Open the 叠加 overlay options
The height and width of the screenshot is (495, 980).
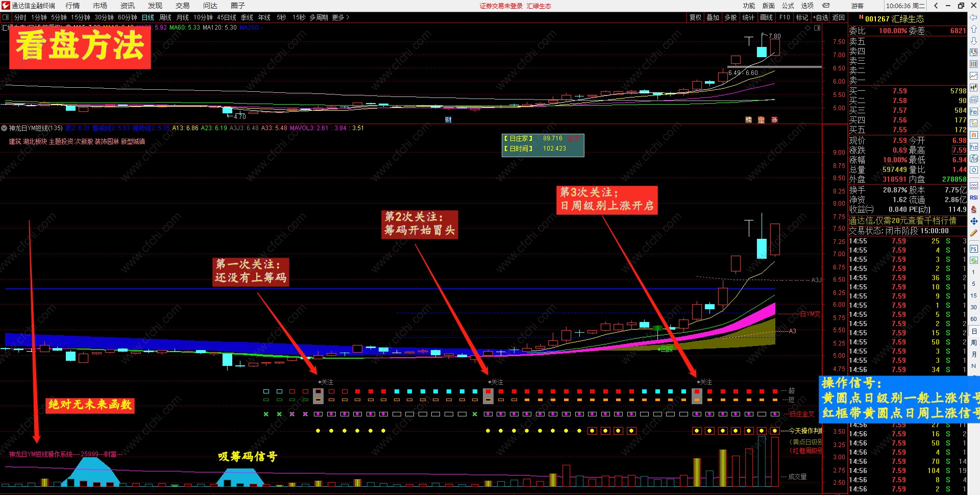(x=713, y=17)
